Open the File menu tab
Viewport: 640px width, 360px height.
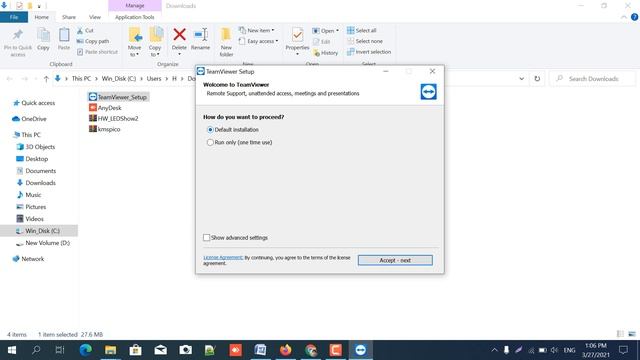(14, 17)
